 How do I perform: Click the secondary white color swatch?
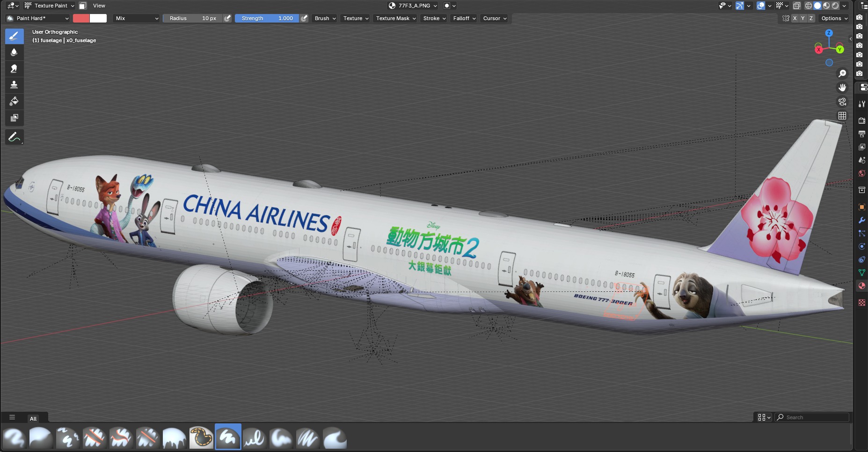(x=98, y=18)
